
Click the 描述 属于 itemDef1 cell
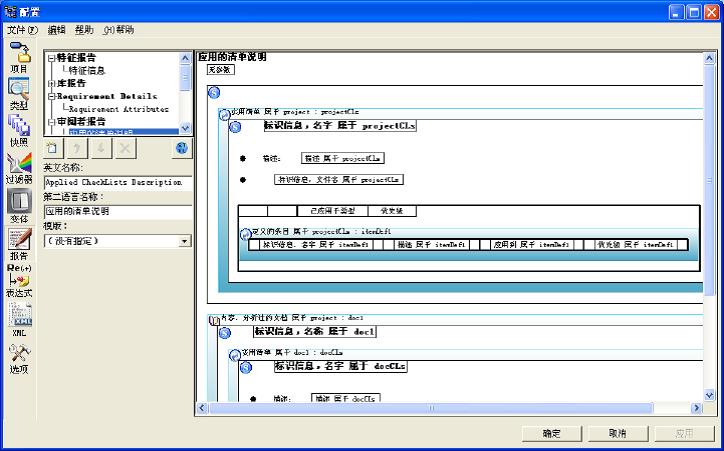(x=432, y=245)
